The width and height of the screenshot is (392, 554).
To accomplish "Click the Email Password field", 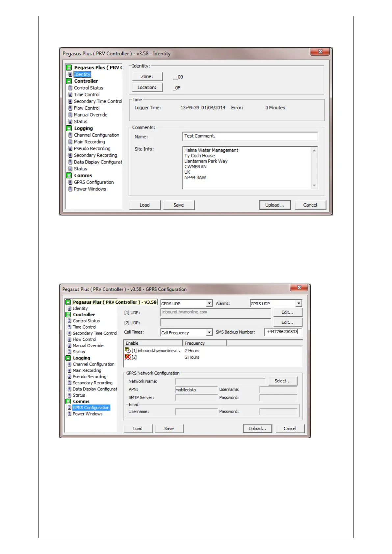I will point(278,412).
